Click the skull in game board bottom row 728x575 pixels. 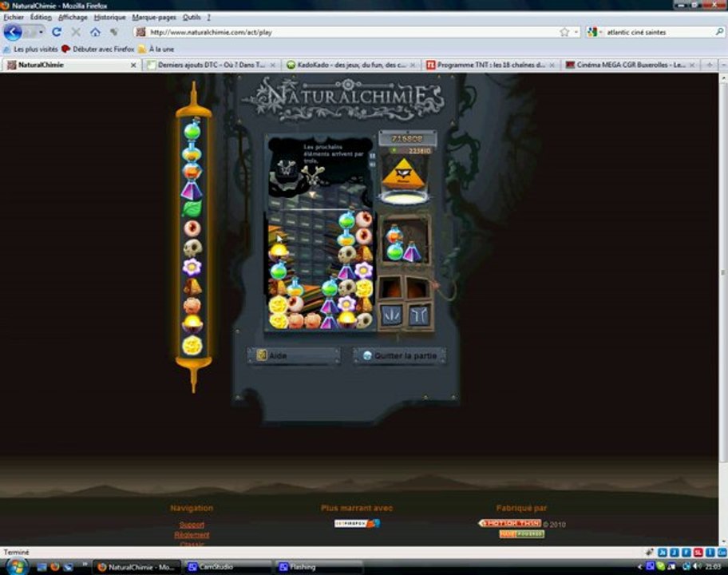pos(365,320)
